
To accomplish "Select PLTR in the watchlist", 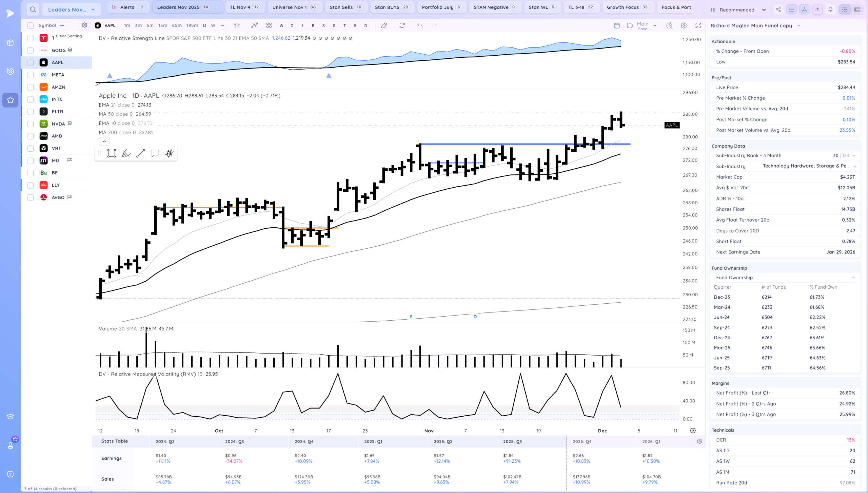I will (57, 112).
